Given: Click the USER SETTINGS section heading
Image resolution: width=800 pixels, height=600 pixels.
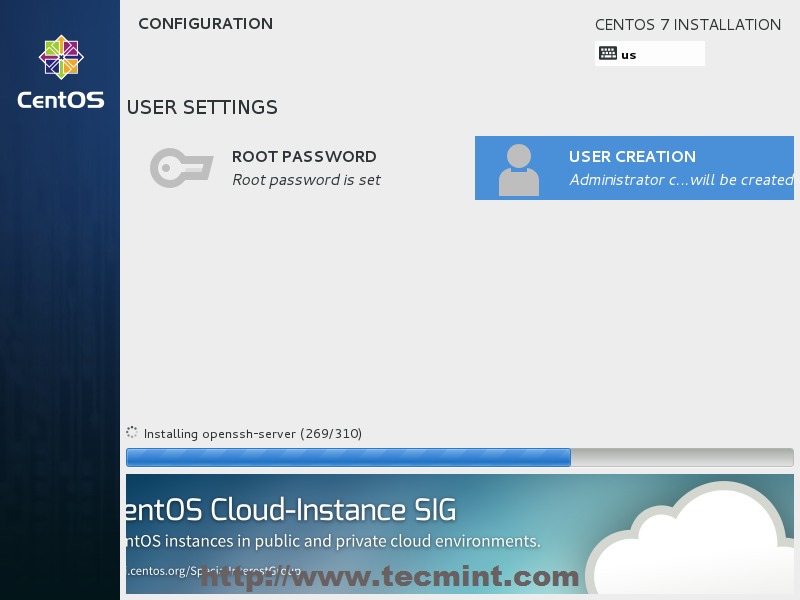Looking at the screenshot, I should 202,107.
